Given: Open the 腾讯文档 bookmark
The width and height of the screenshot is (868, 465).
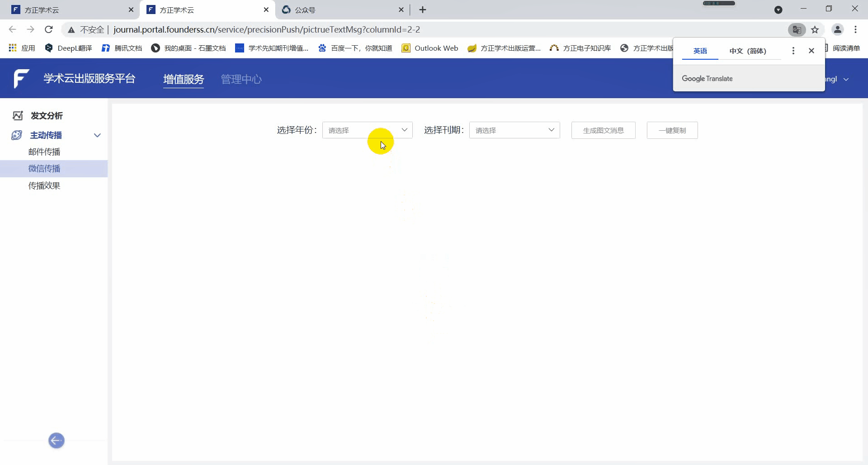Looking at the screenshot, I should click(121, 47).
